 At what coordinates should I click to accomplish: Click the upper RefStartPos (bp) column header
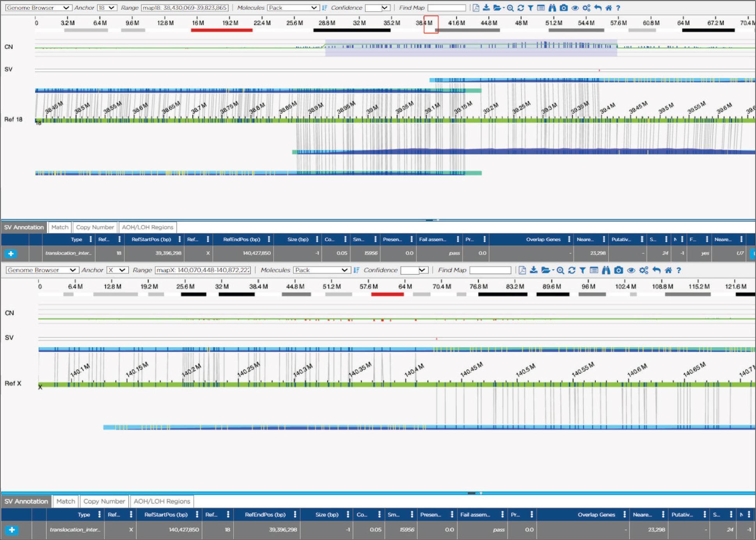click(151, 239)
